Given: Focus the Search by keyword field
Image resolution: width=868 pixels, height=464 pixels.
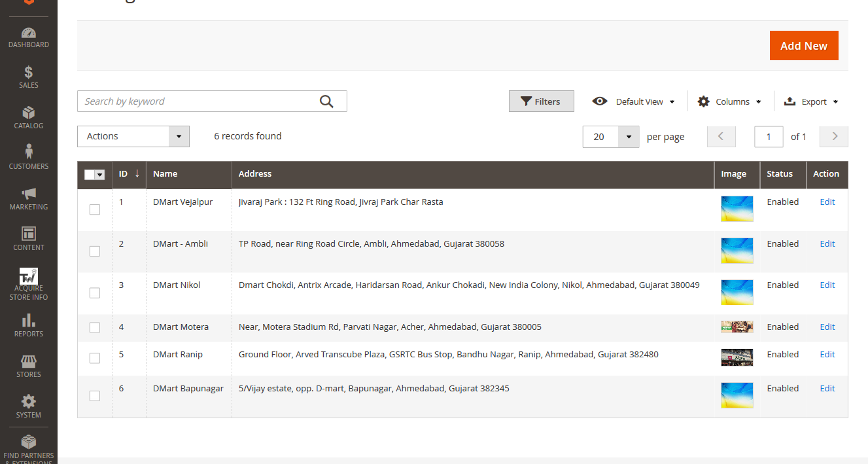Looking at the screenshot, I should click(x=212, y=101).
